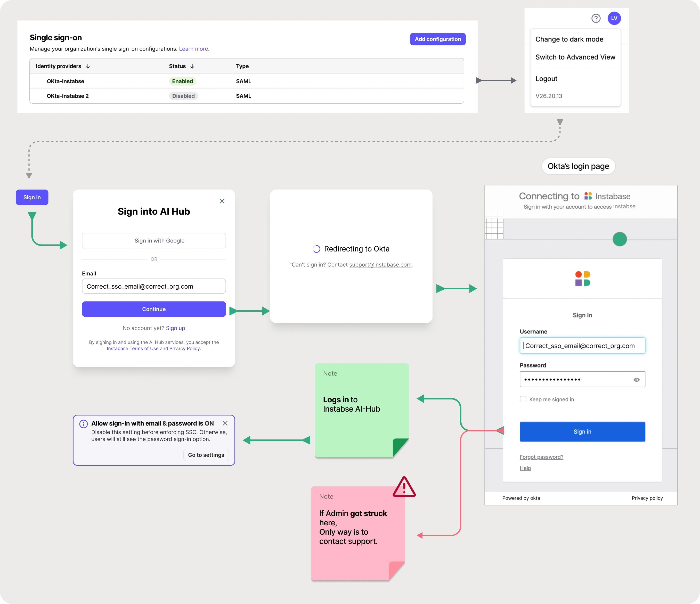Open the Forgot password? link

[x=542, y=457]
